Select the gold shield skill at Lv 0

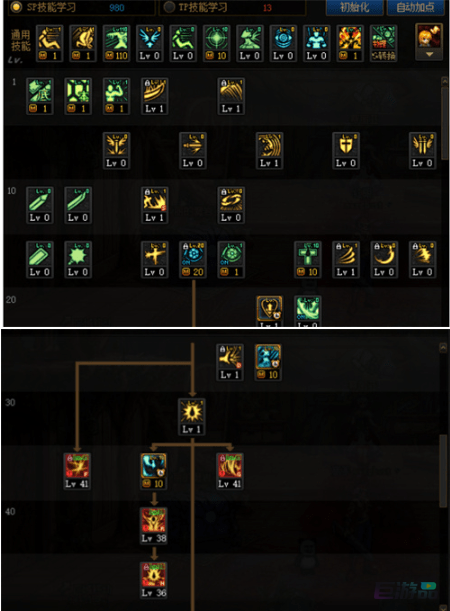[346, 150]
